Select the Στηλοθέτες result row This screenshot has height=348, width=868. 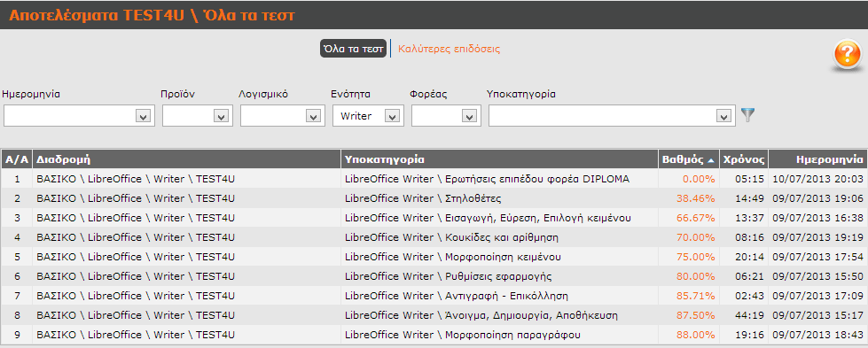click(x=434, y=198)
